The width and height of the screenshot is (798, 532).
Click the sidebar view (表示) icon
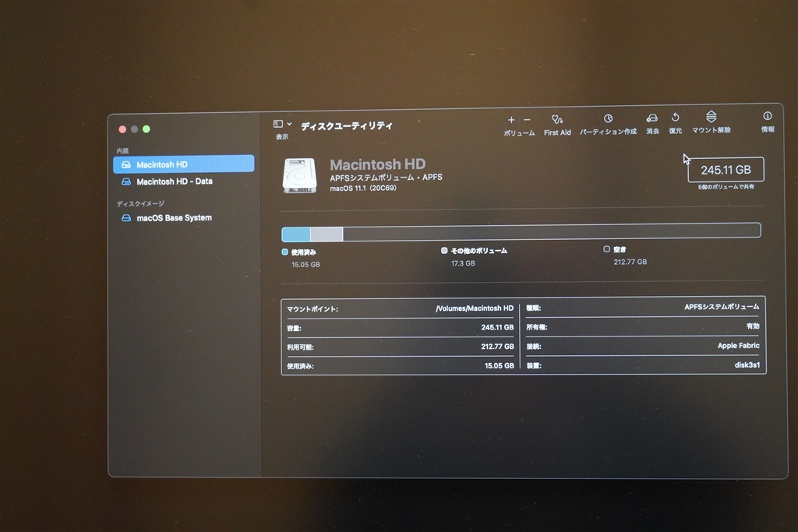(x=278, y=124)
